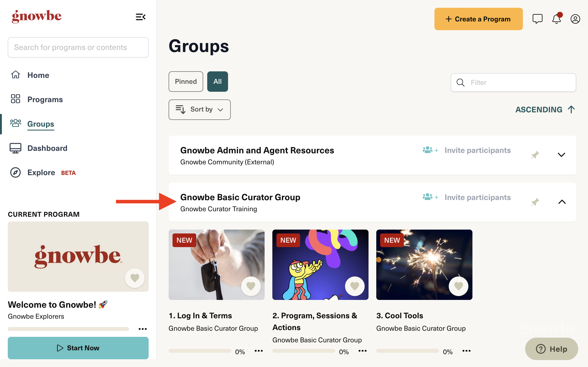Expand the Gnowbe Admin and Agent Resources group
Image resolution: width=588 pixels, height=367 pixels.
coord(561,155)
